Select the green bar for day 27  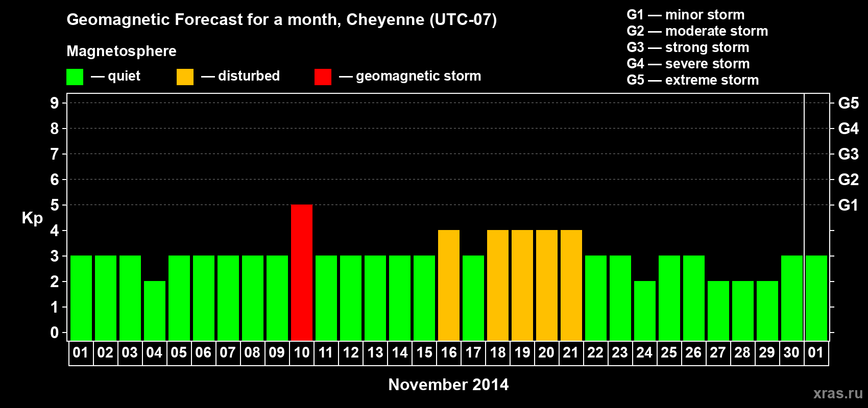pyautogui.click(x=718, y=311)
